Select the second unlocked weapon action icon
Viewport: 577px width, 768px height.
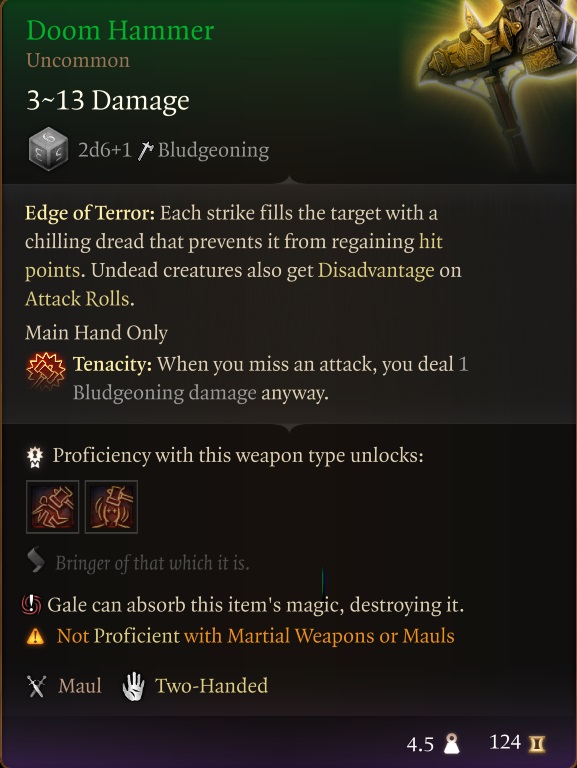tap(111, 506)
